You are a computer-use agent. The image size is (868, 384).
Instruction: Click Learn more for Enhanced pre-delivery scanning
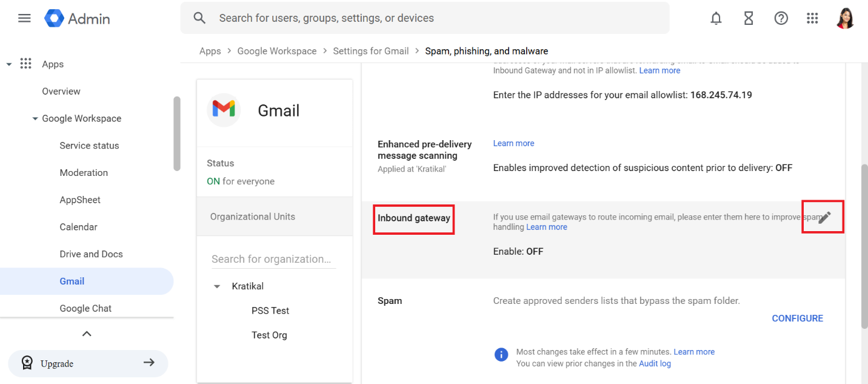click(x=513, y=143)
